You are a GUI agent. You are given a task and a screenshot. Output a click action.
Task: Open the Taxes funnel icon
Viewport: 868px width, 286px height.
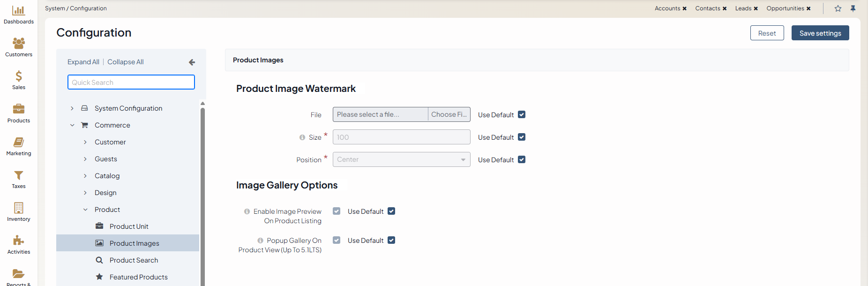19,175
